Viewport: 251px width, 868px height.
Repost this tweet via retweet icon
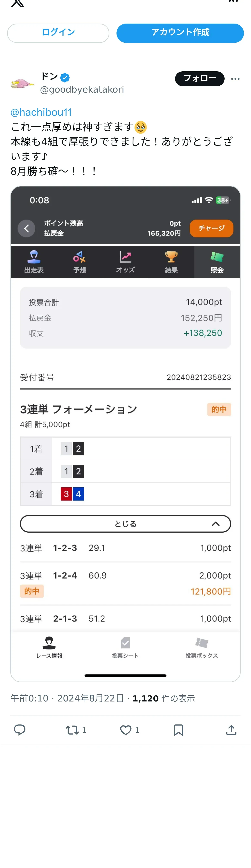pos(72,730)
